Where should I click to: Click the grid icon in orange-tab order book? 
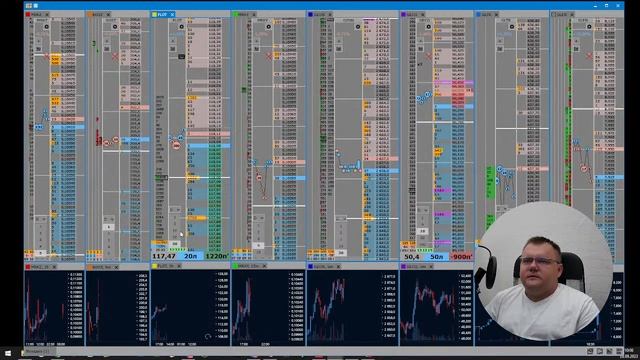[107, 49]
